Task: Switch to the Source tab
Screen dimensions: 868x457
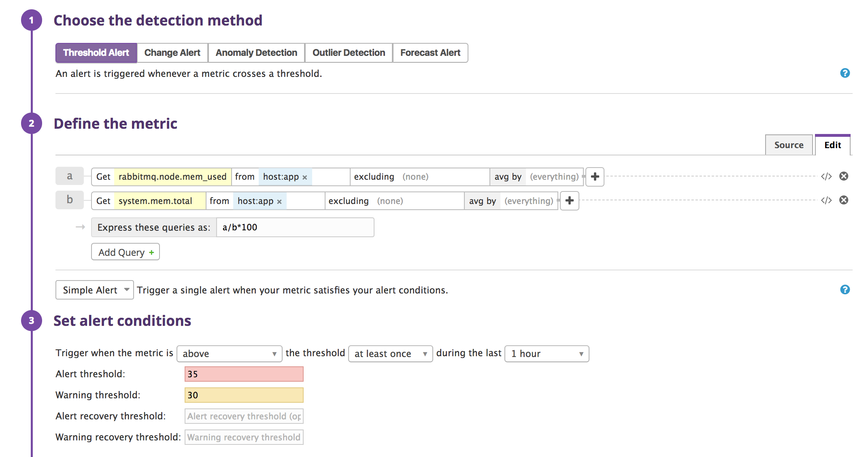Action: (x=789, y=145)
